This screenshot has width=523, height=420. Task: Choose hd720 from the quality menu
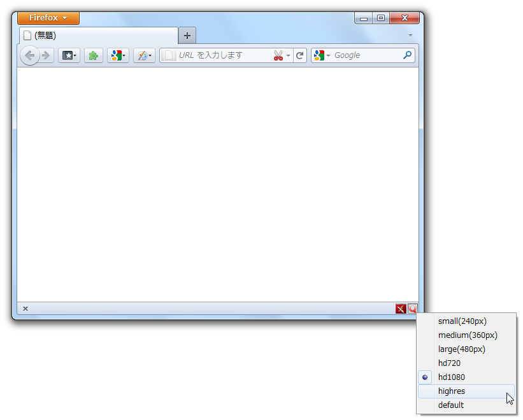pyautogui.click(x=466, y=363)
